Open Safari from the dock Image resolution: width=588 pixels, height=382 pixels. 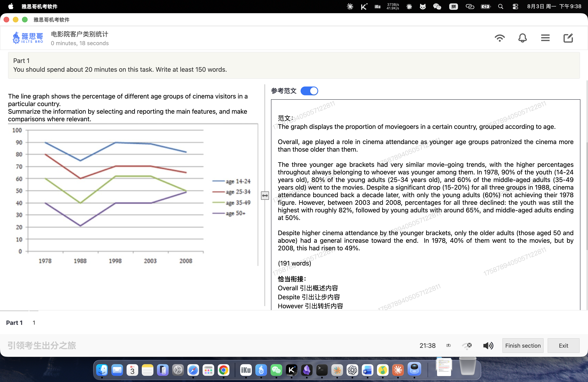193,370
